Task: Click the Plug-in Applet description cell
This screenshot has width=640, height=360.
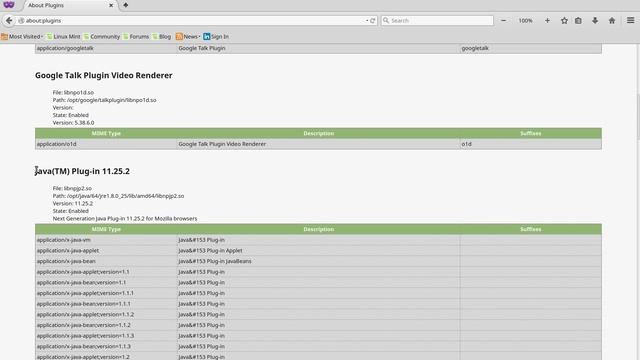Action: [x=318, y=251]
